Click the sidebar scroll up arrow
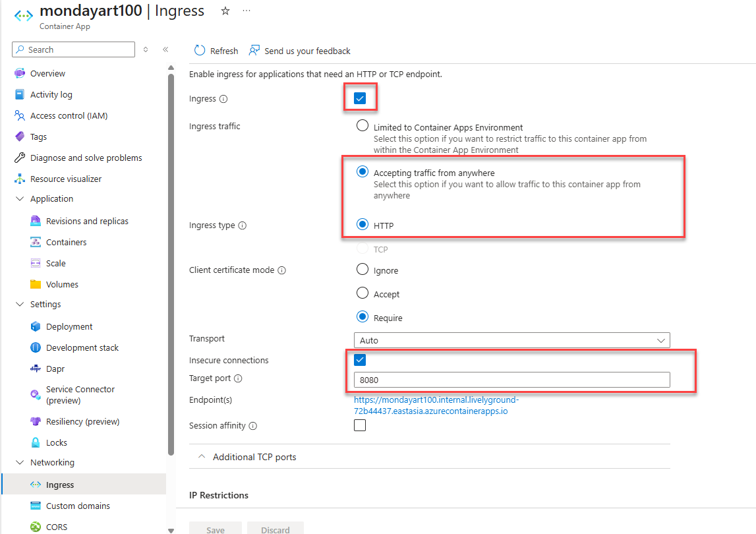This screenshot has width=756, height=534. pos(171,67)
